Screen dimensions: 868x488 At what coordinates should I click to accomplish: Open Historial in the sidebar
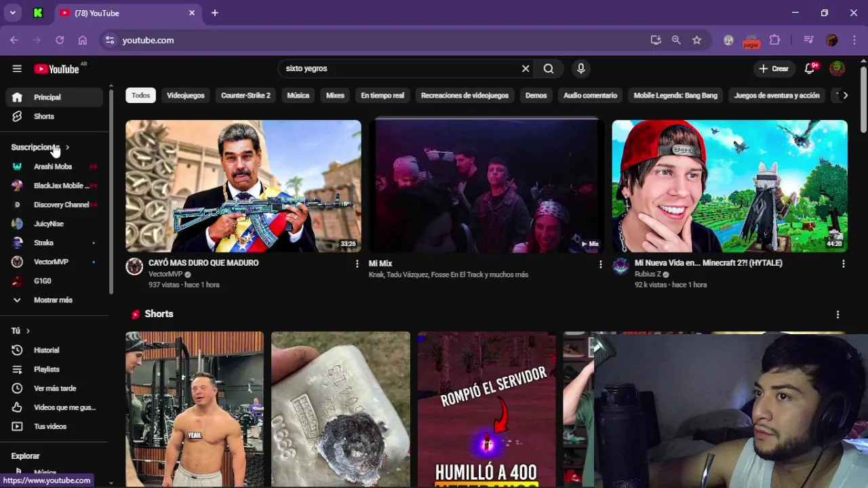coord(54,350)
